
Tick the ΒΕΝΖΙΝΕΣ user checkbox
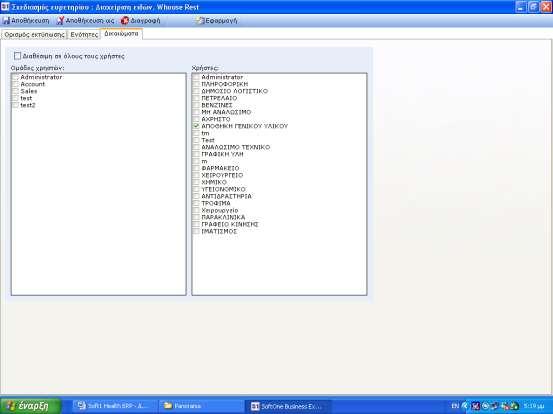(196, 105)
